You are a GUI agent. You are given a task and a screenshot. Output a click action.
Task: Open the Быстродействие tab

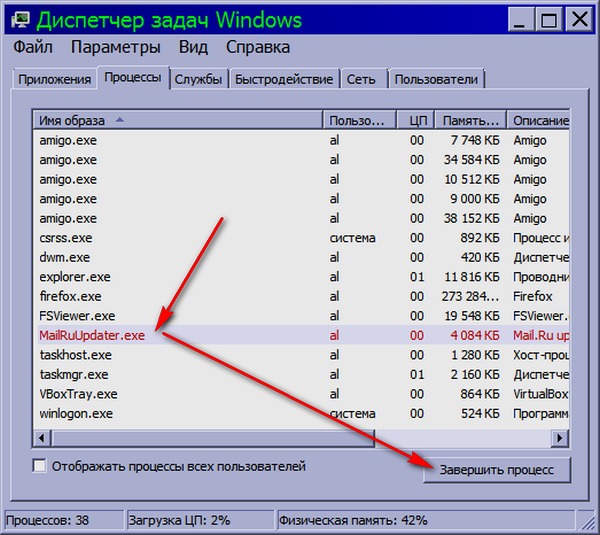pos(284,79)
